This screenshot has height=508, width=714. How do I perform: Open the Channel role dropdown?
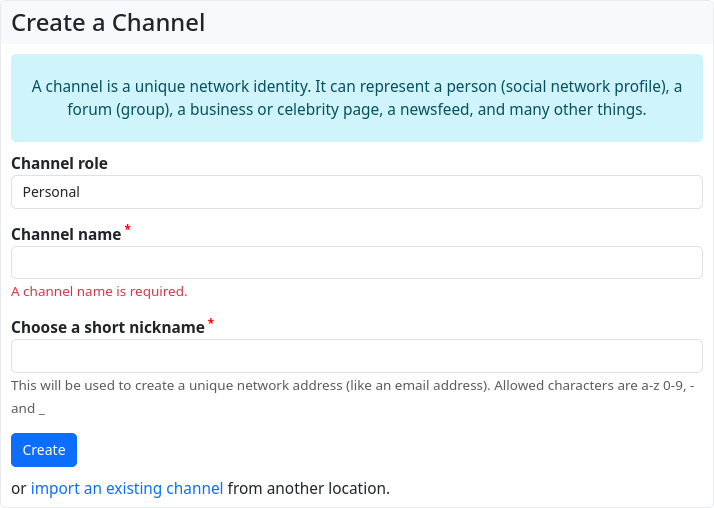[x=356, y=192]
